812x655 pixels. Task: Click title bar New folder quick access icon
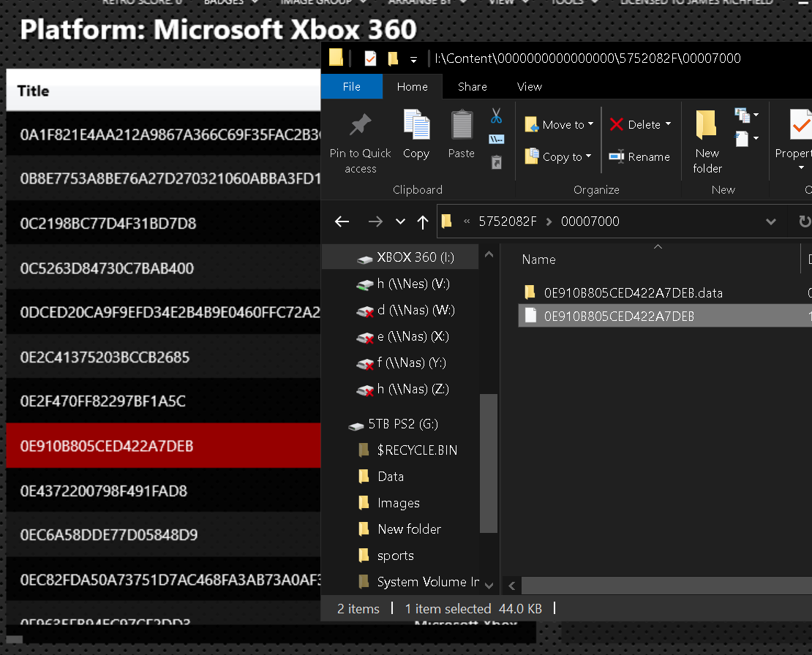pyautogui.click(x=393, y=58)
